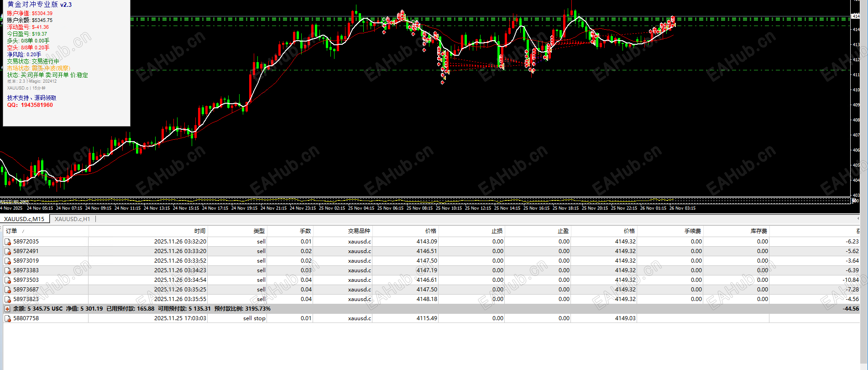Click the 'sell stop' type cell
This screenshot has width=868, height=370.
[254, 318]
